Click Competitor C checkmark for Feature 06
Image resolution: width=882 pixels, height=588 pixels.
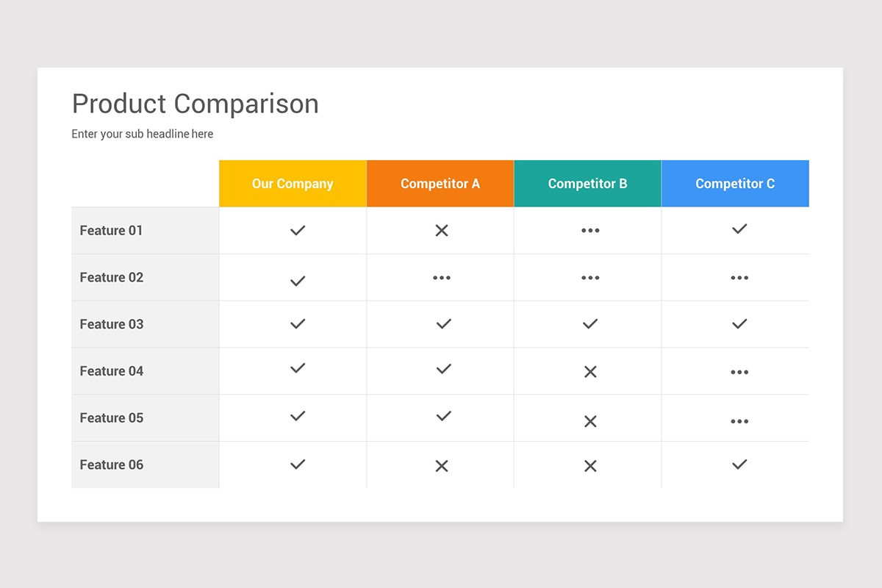(x=739, y=464)
